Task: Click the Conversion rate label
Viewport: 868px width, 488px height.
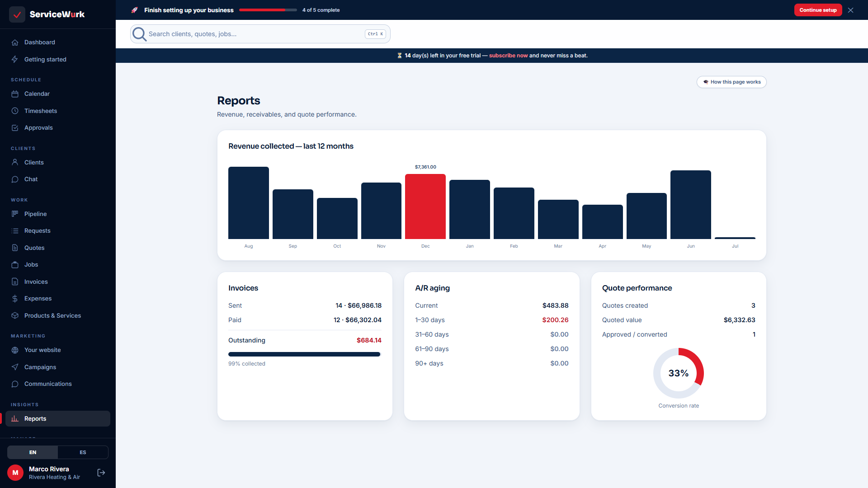Action: coord(679,406)
